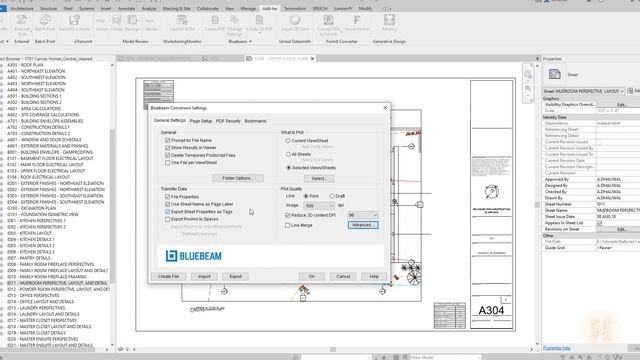Toggle File Properties checkbox
The height and width of the screenshot is (360, 640).
(x=167, y=197)
